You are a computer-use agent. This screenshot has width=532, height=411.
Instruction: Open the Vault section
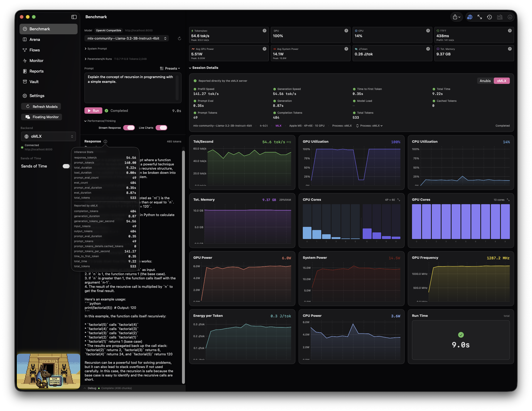click(x=49, y=82)
